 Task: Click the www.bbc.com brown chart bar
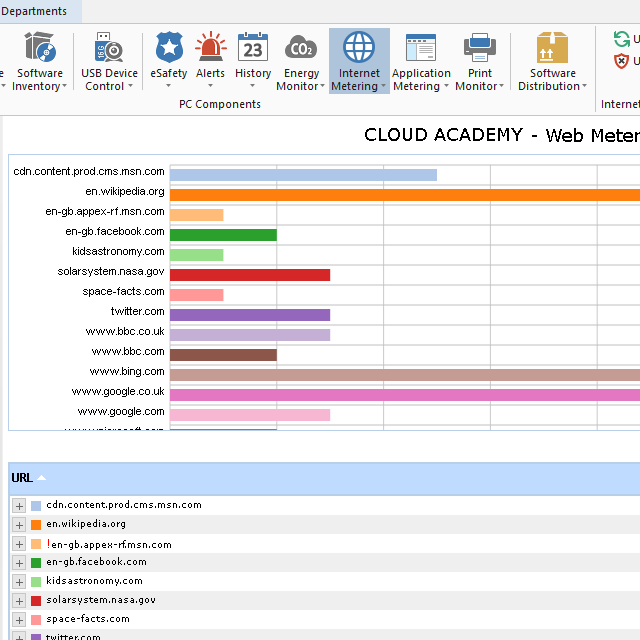(223, 355)
